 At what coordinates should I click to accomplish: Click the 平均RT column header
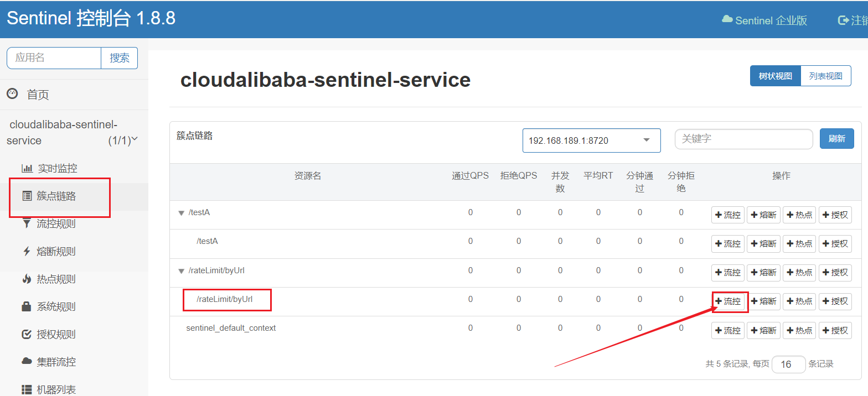tap(598, 176)
